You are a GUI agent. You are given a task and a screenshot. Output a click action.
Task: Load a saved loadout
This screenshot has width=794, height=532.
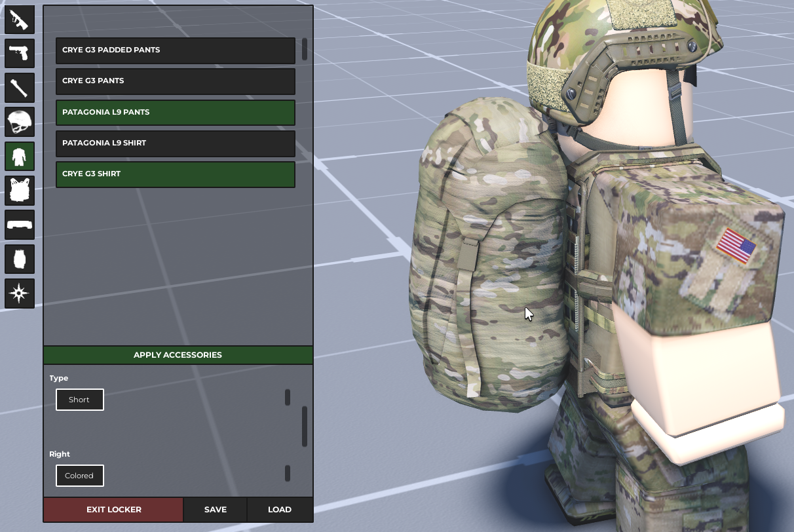point(280,510)
